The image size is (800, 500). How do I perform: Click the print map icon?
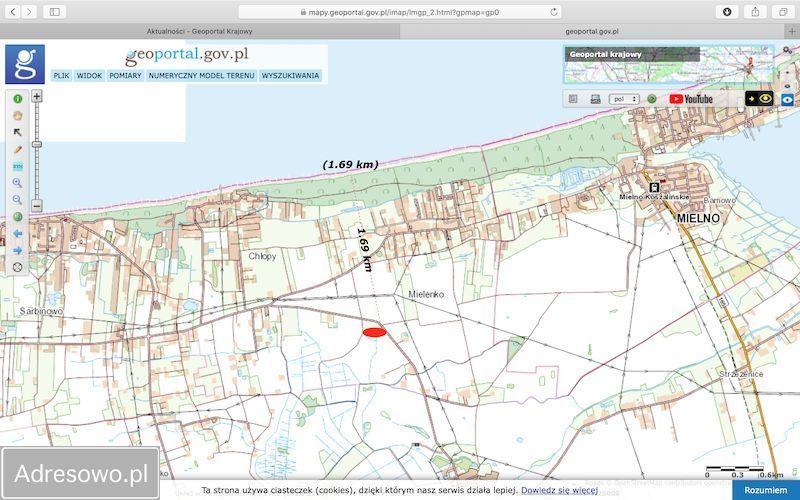pos(595,99)
